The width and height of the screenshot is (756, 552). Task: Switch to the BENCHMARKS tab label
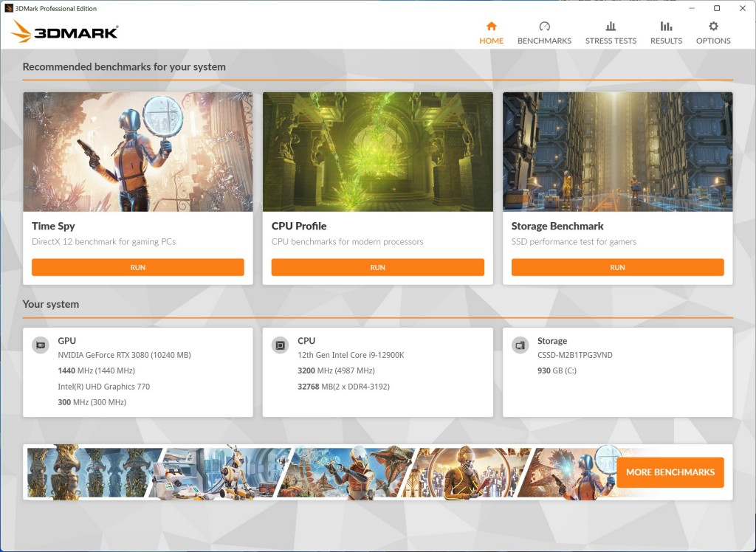544,41
